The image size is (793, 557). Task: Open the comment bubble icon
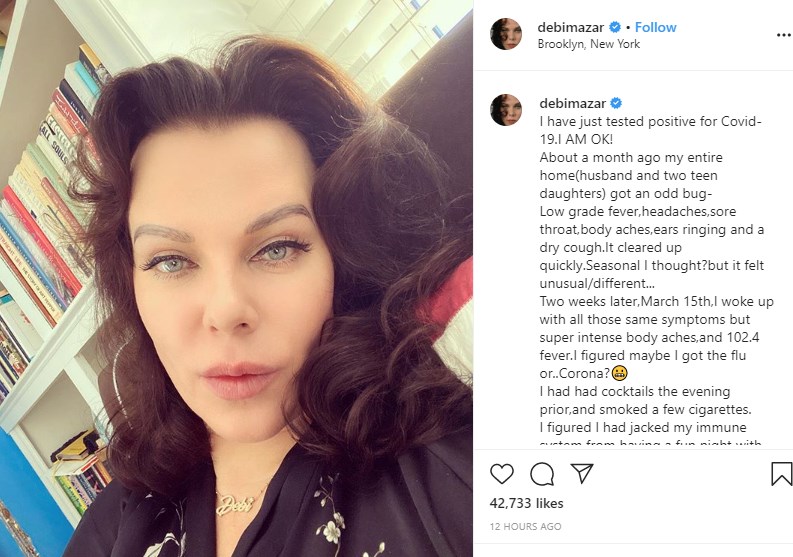[x=542, y=474]
